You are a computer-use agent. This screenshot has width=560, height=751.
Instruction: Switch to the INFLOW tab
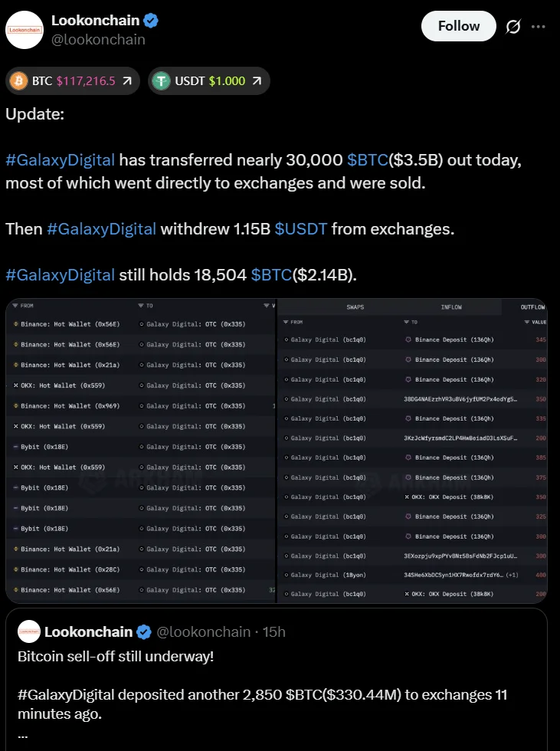coord(451,307)
